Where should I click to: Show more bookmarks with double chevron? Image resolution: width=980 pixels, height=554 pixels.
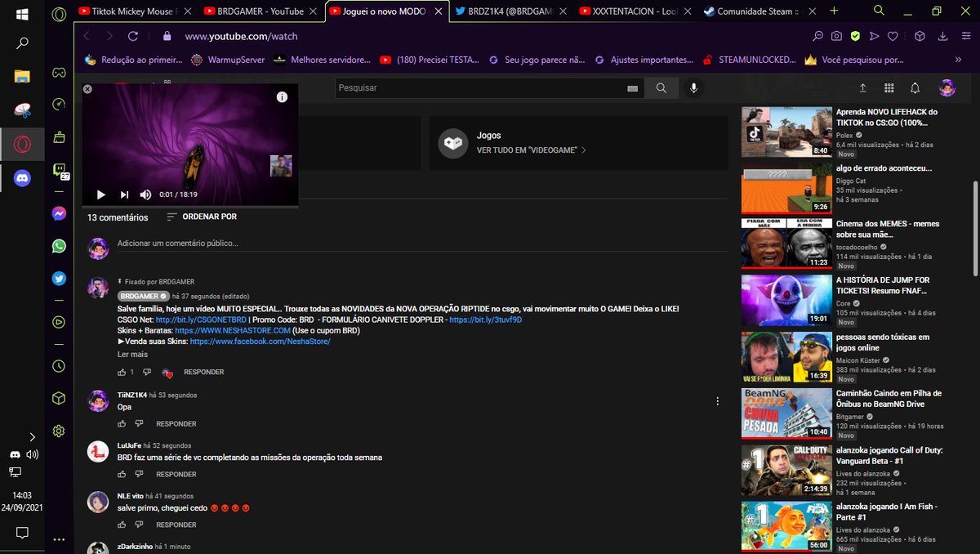coord(958,60)
